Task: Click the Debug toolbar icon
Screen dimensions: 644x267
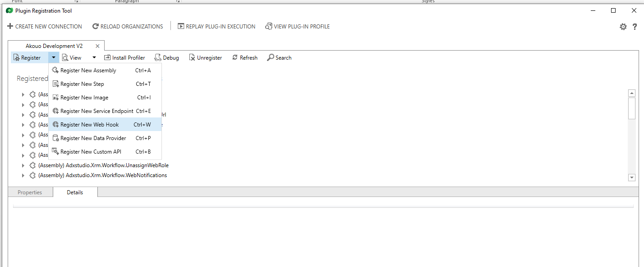Action: (158, 57)
